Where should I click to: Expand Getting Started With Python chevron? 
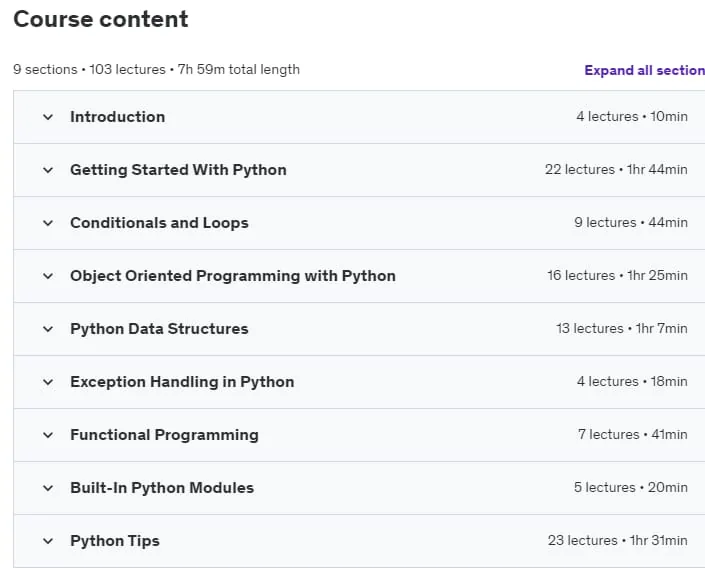48,170
